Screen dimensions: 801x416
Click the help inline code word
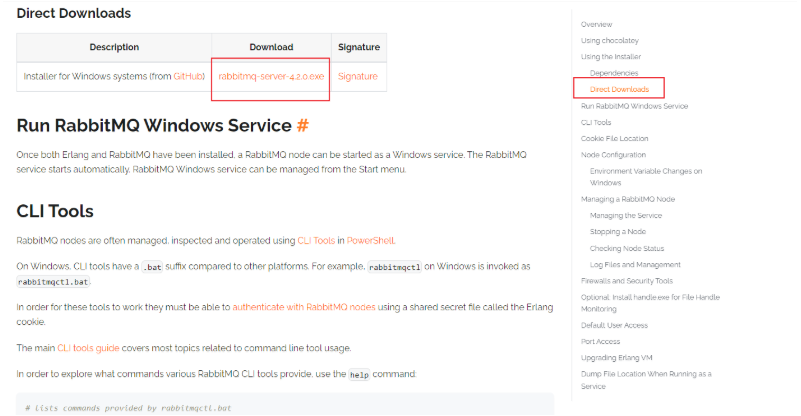click(x=359, y=375)
